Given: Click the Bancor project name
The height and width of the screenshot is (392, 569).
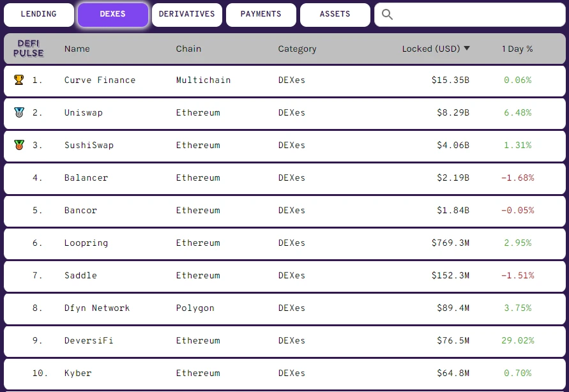Looking at the screenshot, I should coord(80,210).
